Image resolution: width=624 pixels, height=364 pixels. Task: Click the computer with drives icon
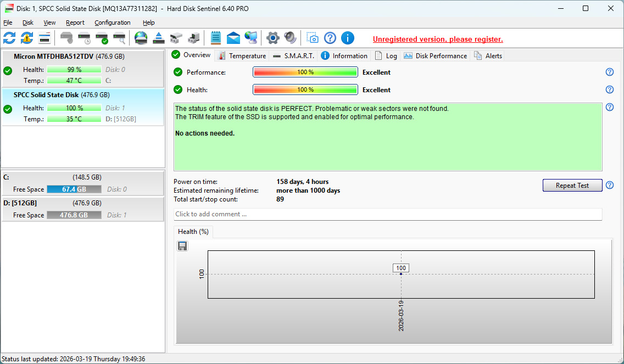tap(193, 38)
